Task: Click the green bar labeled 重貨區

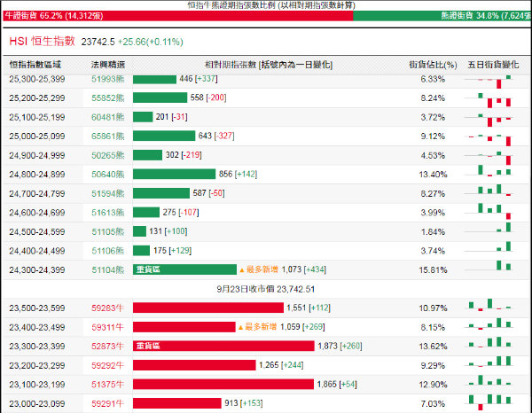Action: 185,269
